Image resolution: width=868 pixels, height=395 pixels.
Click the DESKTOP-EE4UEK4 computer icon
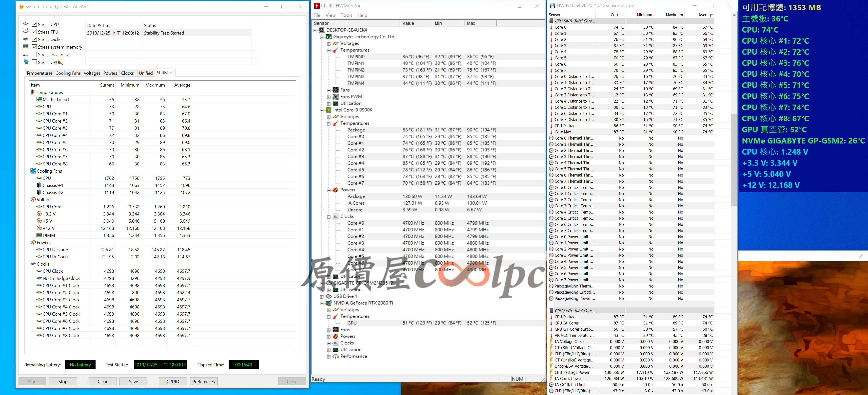322,30
